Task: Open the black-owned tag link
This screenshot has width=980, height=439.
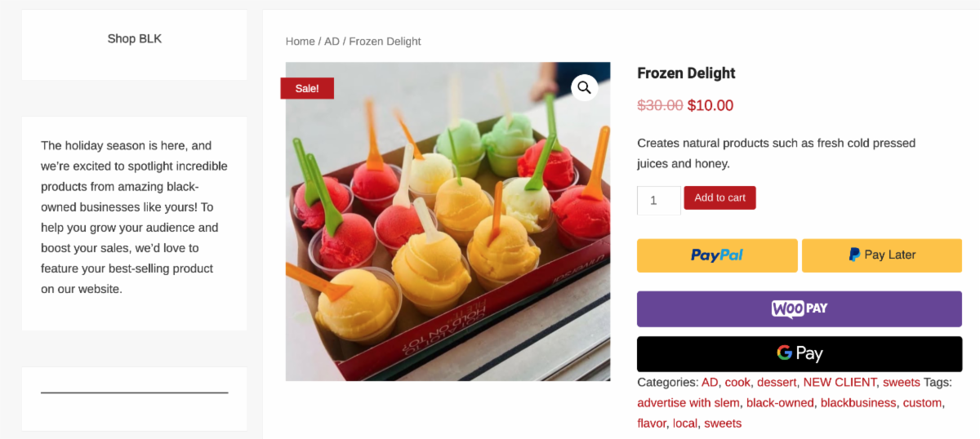Action: (x=780, y=403)
